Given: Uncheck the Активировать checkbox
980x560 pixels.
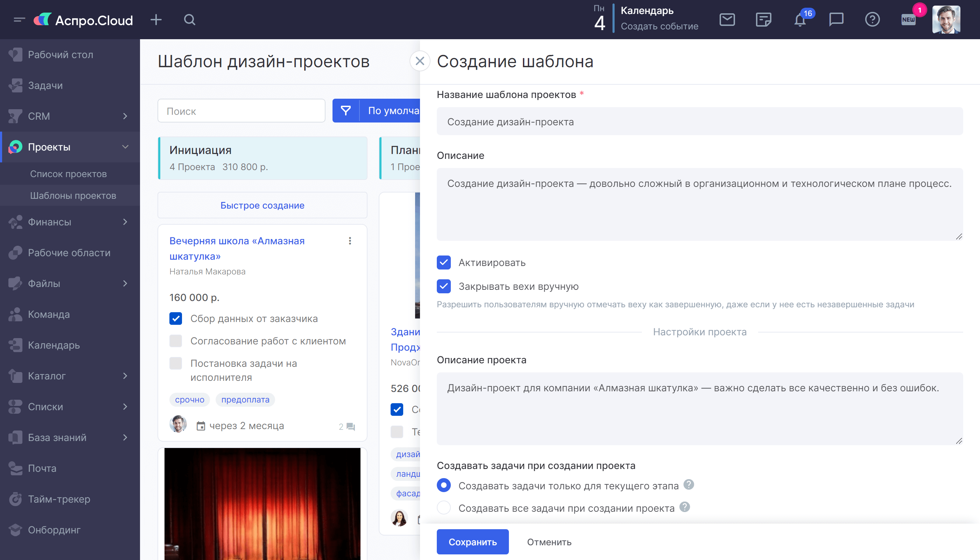Looking at the screenshot, I should [x=443, y=263].
